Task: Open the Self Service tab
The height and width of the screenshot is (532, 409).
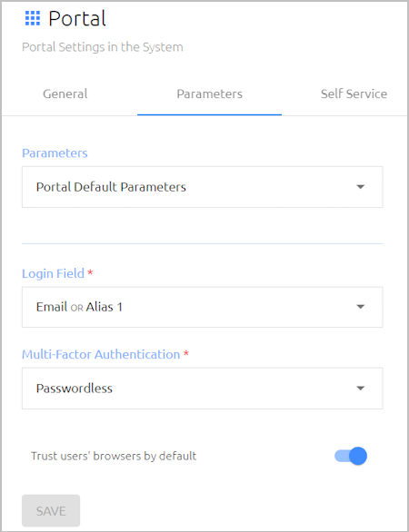Action: (x=354, y=94)
